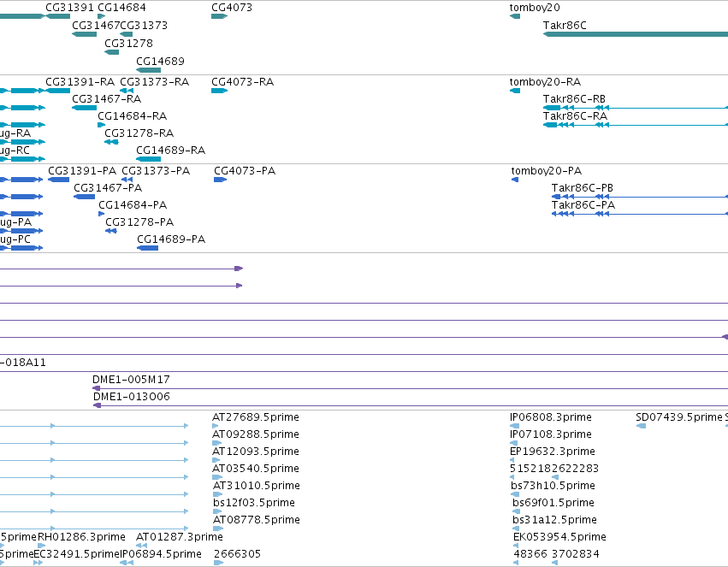This screenshot has height=567, width=728.
Task: Click the tomboy20 gene label
Action: [535, 8]
